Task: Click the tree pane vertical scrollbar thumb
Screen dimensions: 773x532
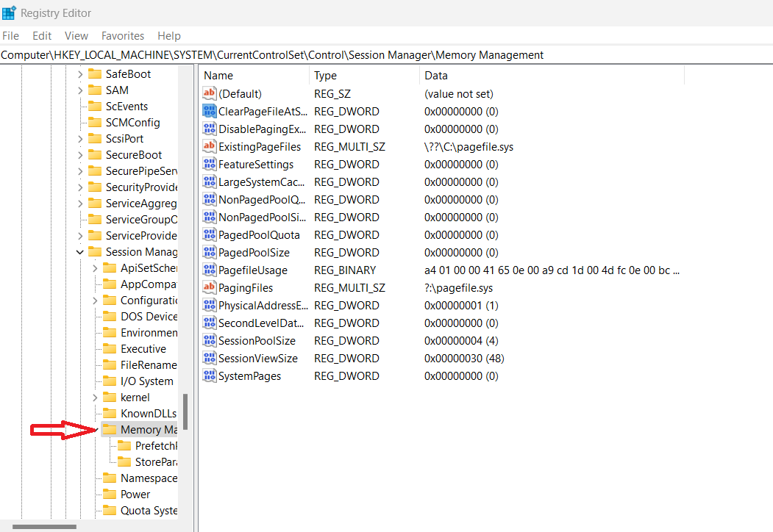Action: point(185,411)
